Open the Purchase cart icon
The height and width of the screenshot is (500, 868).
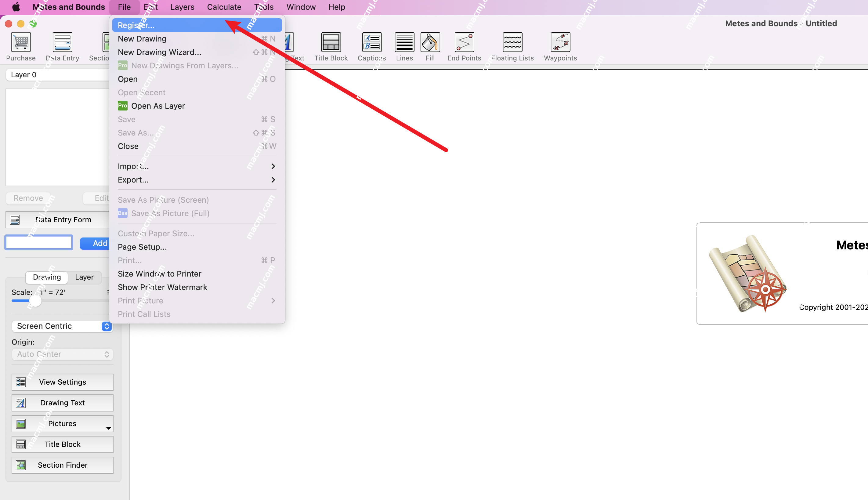tap(21, 42)
